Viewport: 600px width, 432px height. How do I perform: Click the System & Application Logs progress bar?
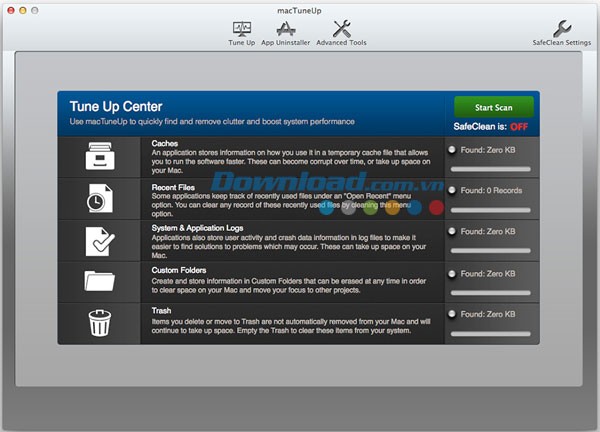coord(490,251)
